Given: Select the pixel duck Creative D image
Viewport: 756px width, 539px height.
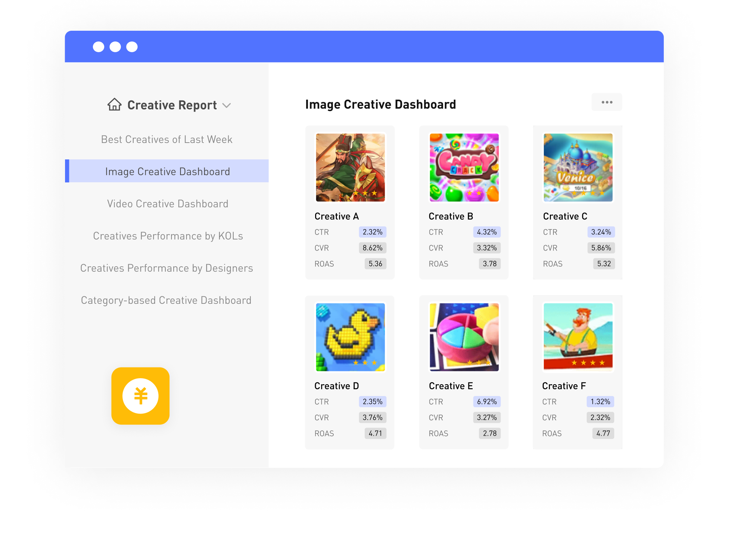Looking at the screenshot, I should 349,338.
